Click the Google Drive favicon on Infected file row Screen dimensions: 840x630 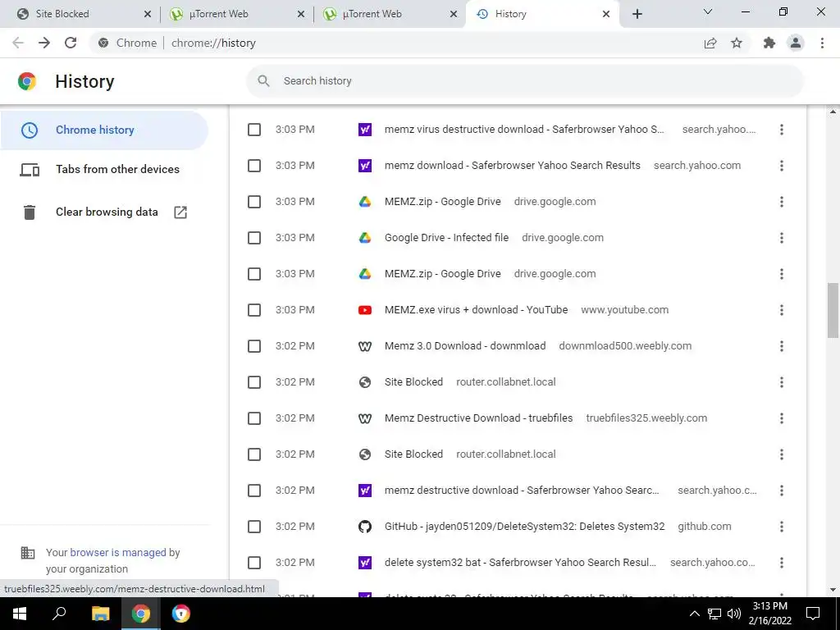coord(365,238)
